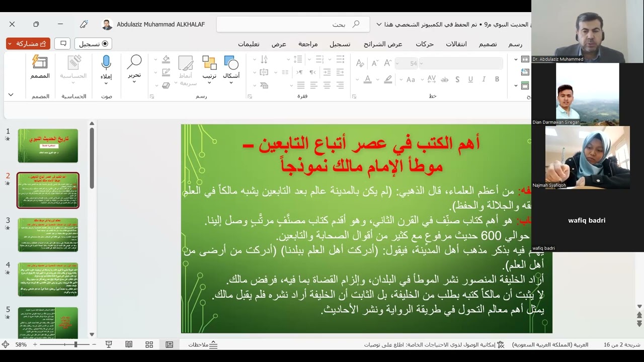Open Paragraph (فقرة) dialog launcher
This screenshot has width=644, height=362.
250,97
